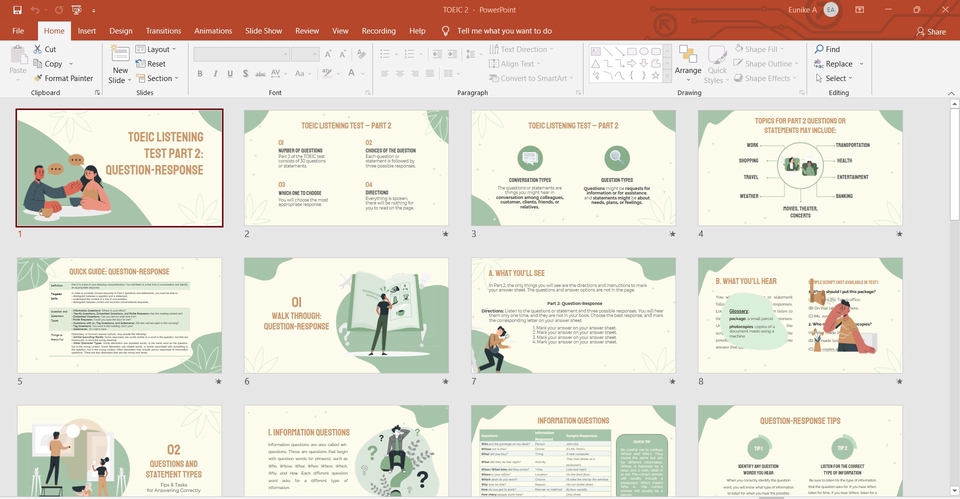Cut the selection with the scissors icon
The height and width of the screenshot is (499, 960).
pos(45,49)
